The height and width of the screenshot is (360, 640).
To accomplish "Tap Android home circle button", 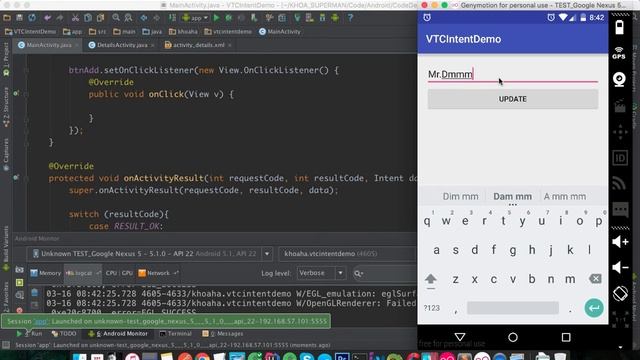I will (x=513, y=337).
